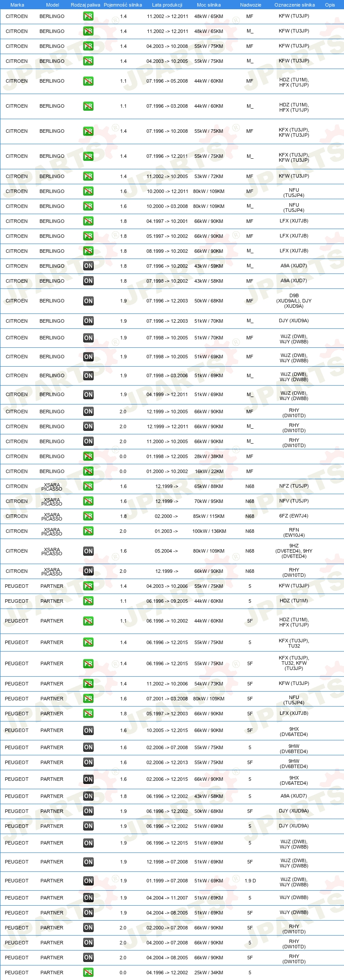
Task: Click petrol icon in Partner LFX (XU7JB) row
Action: (x=88, y=714)
